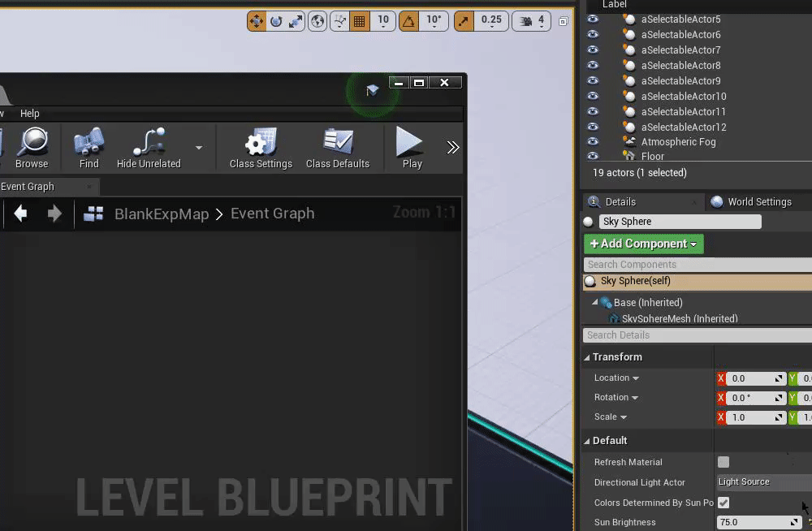This screenshot has height=531, width=812.
Task: Uncheck Colors Determined By Sun Position
Action: [723, 503]
